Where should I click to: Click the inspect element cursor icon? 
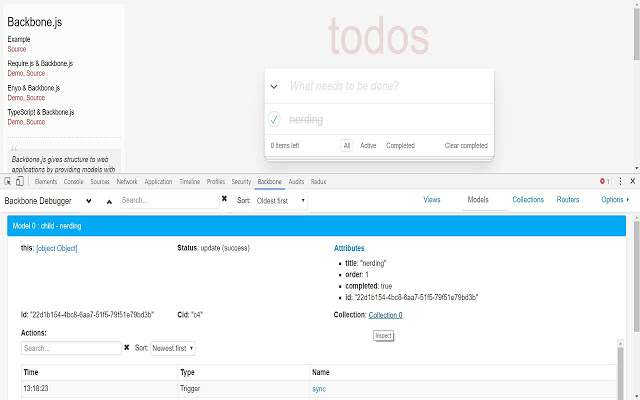[7, 182]
